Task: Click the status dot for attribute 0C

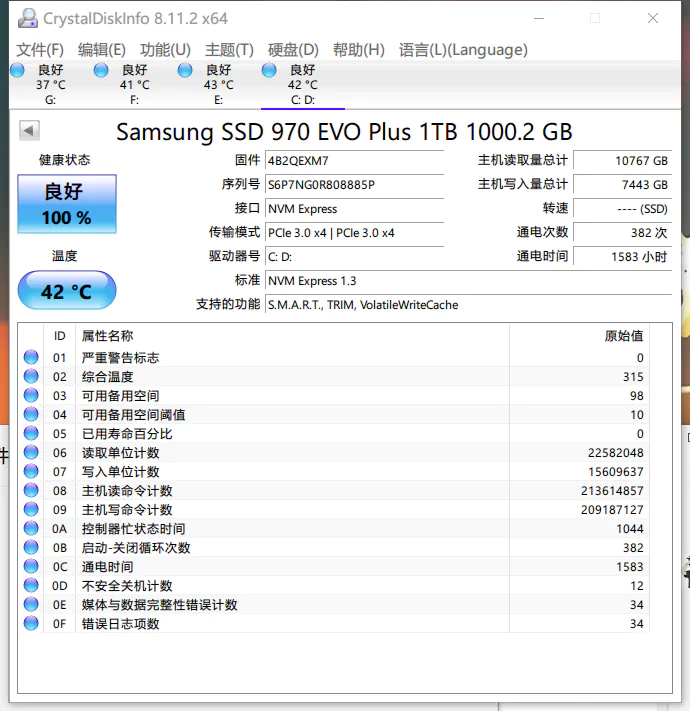Action: click(31, 566)
